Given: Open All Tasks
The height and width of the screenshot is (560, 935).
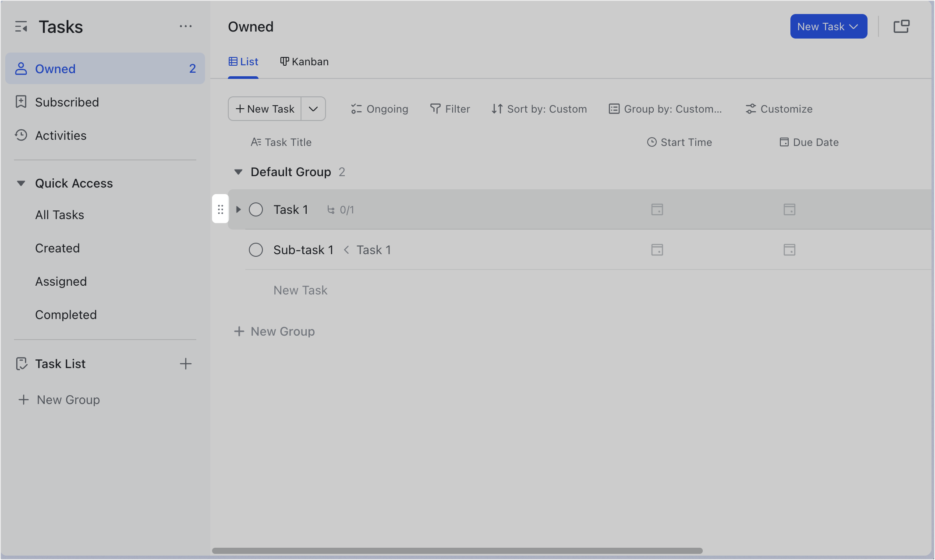Looking at the screenshot, I should pyautogui.click(x=60, y=215).
